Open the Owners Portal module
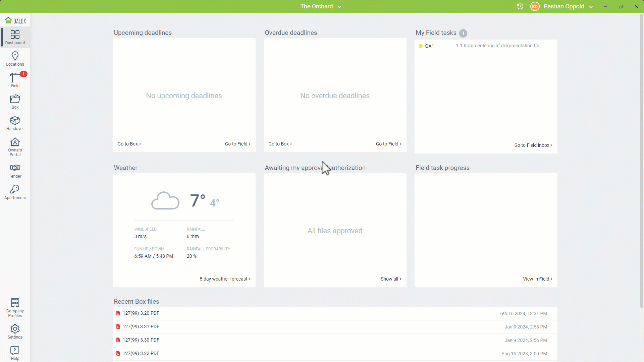This screenshot has width=644, height=362. [x=15, y=147]
